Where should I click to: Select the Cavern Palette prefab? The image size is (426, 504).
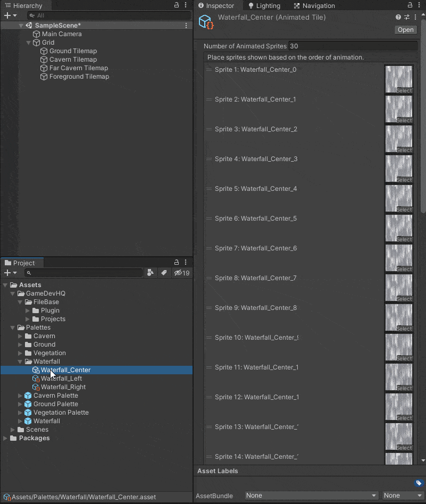(52, 396)
